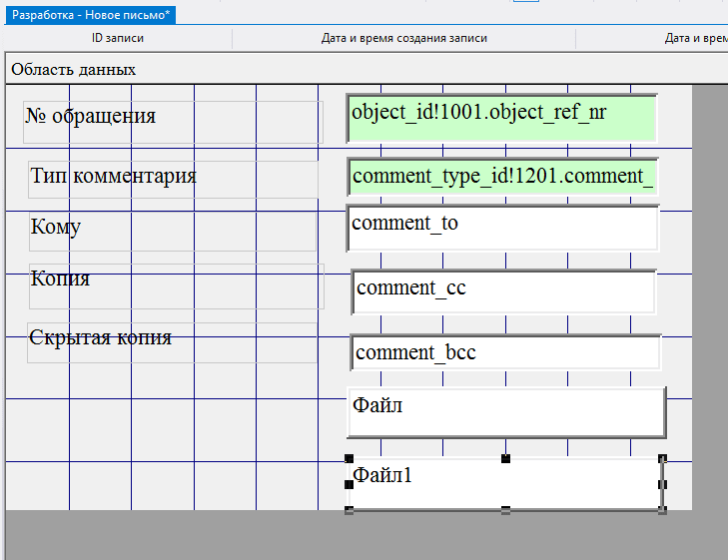Click the comment_to field
This screenshot has height=560, width=728.
tap(502, 228)
